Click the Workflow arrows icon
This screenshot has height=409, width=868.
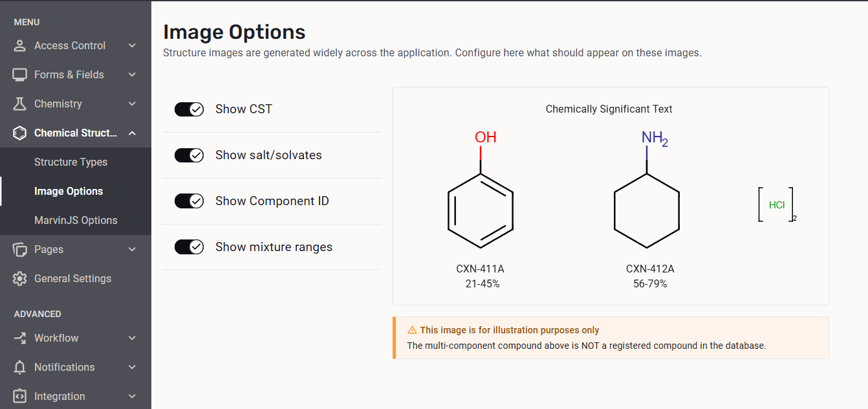point(19,338)
